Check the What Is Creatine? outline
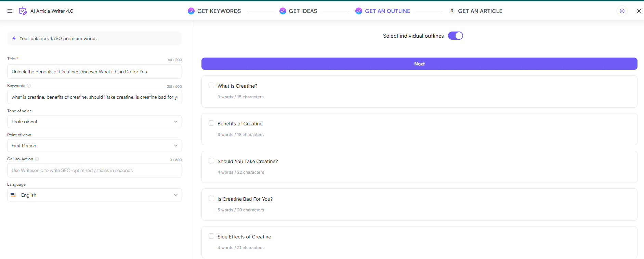644x259 pixels. coord(211,85)
